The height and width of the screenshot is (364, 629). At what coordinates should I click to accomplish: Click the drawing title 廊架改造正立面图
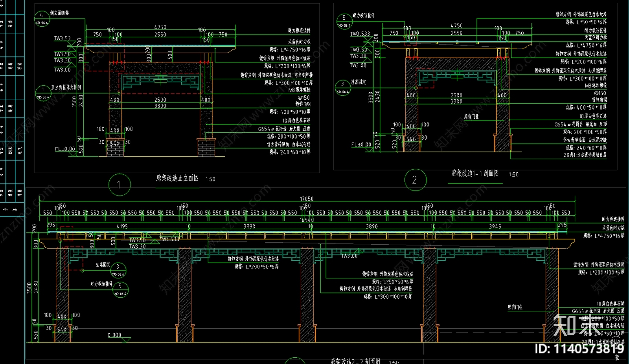pos(177,178)
